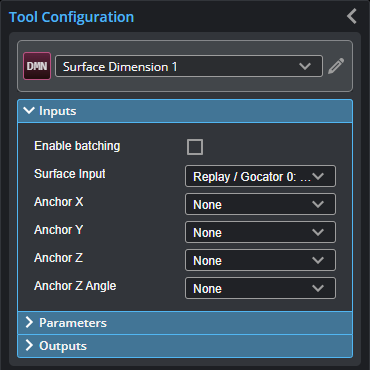Viewport: 370px width, 370px height.
Task: Open the Surface Dimension 1 tool selector
Action: coord(189,66)
